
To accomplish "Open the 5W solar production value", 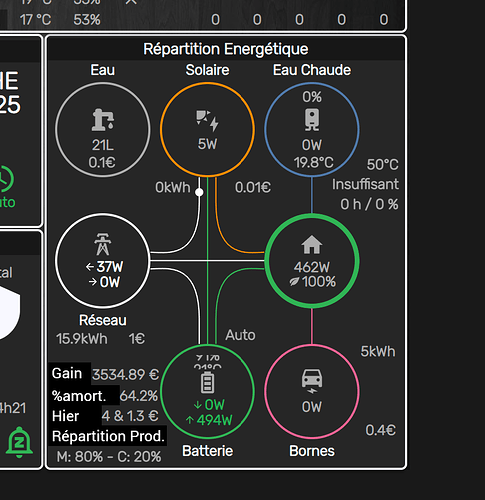I will [x=207, y=144].
